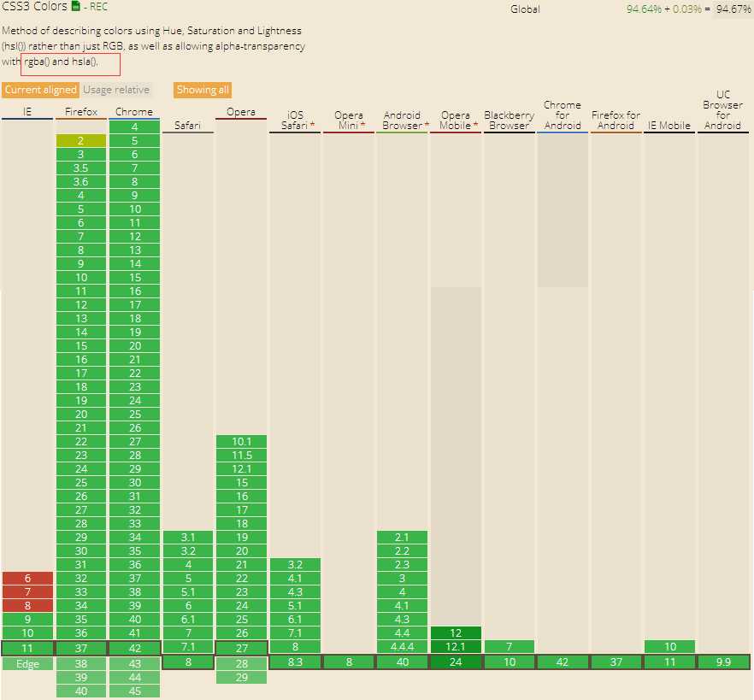Click the CSS3 Colors spec document icon
The width and height of the screenshot is (754, 700).
coord(75,6)
